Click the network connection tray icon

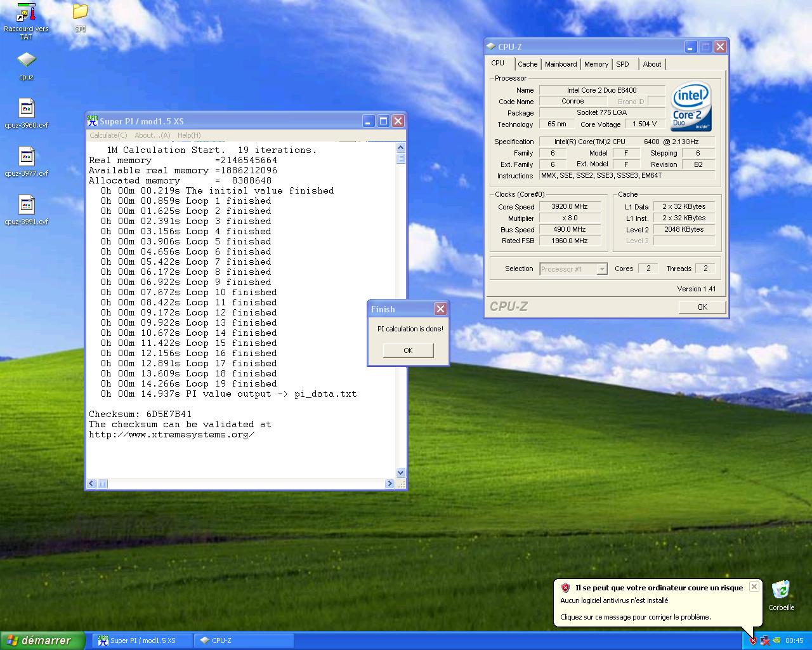[765, 640]
